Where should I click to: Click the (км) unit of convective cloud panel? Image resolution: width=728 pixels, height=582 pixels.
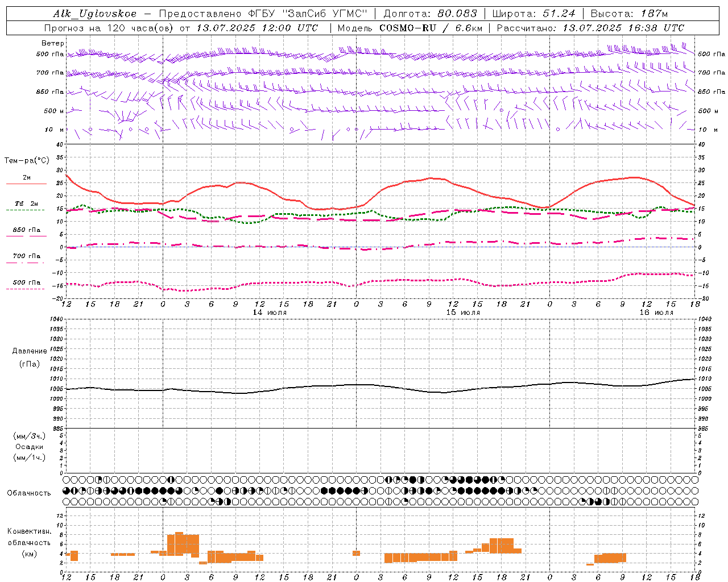(x=30, y=554)
